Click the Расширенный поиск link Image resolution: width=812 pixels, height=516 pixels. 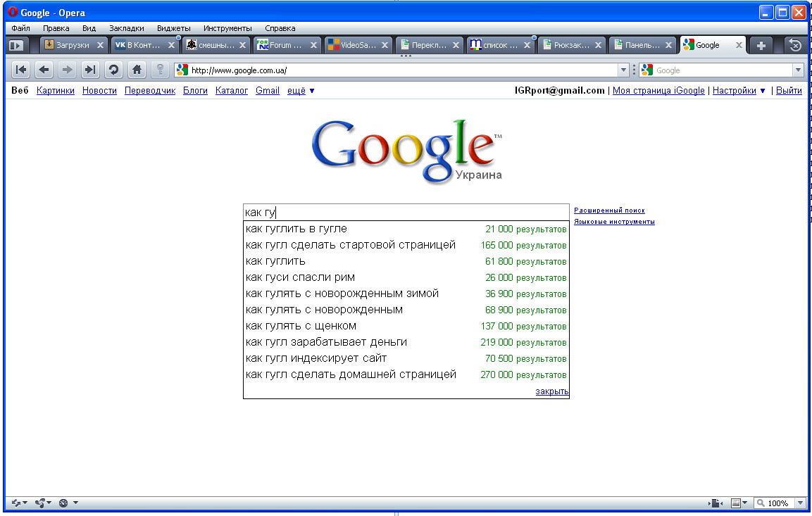[609, 210]
